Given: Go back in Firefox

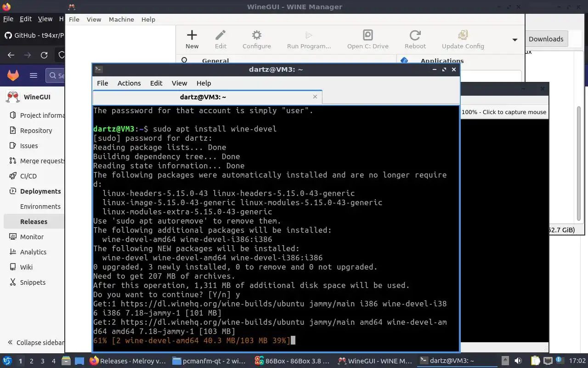Looking at the screenshot, I should 11,55.
